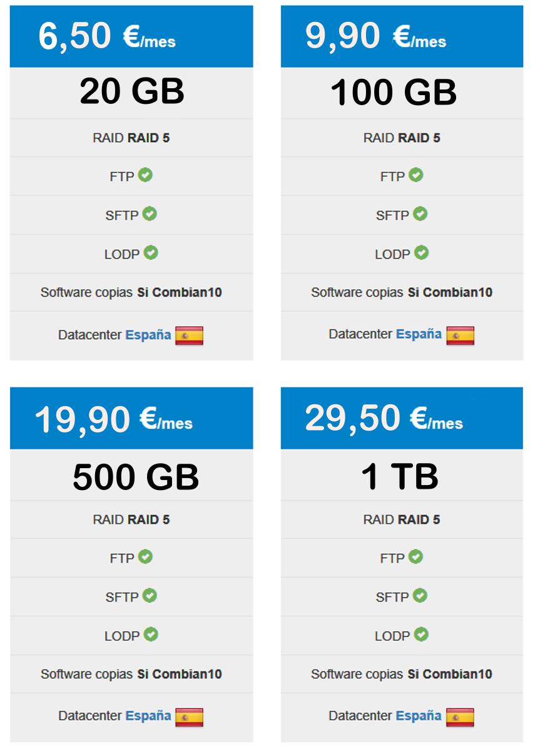Choose the 29,50 €/mes plan header
Screen dimensions: 560x751
(402, 418)
